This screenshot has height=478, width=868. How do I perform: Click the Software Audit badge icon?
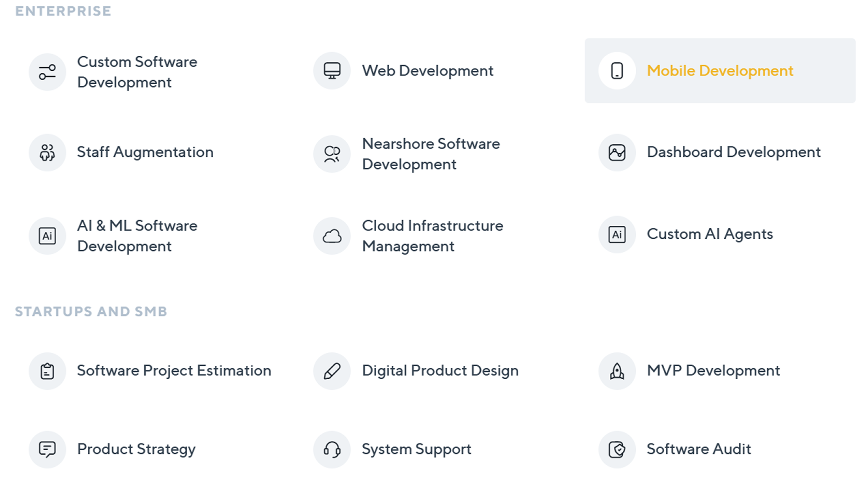616,450
